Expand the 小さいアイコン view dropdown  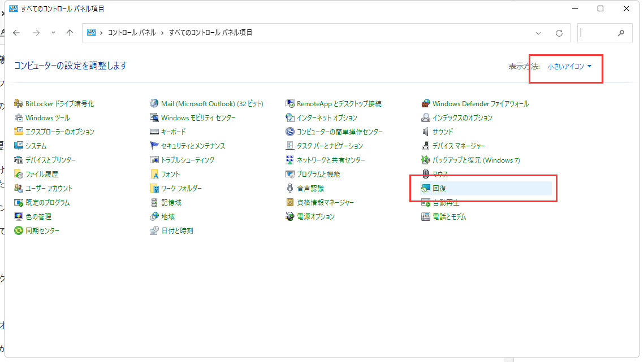[x=569, y=67]
